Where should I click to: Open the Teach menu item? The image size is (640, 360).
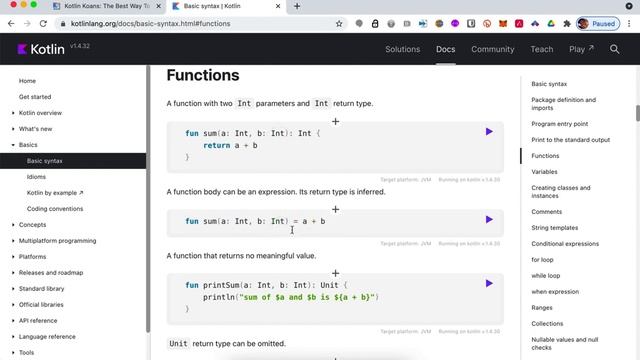point(542,49)
